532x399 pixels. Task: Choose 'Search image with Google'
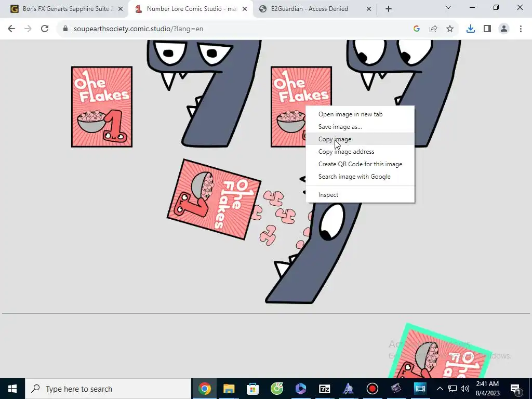click(360, 177)
